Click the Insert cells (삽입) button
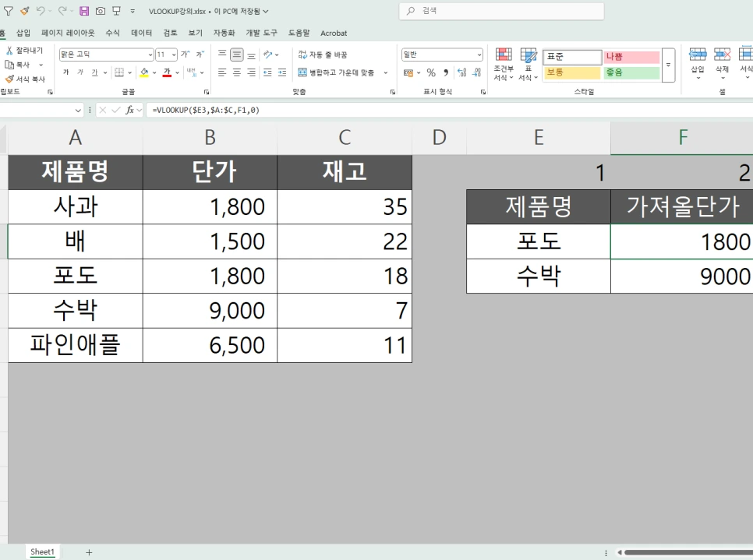This screenshot has width=753, height=560. click(698, 63)
